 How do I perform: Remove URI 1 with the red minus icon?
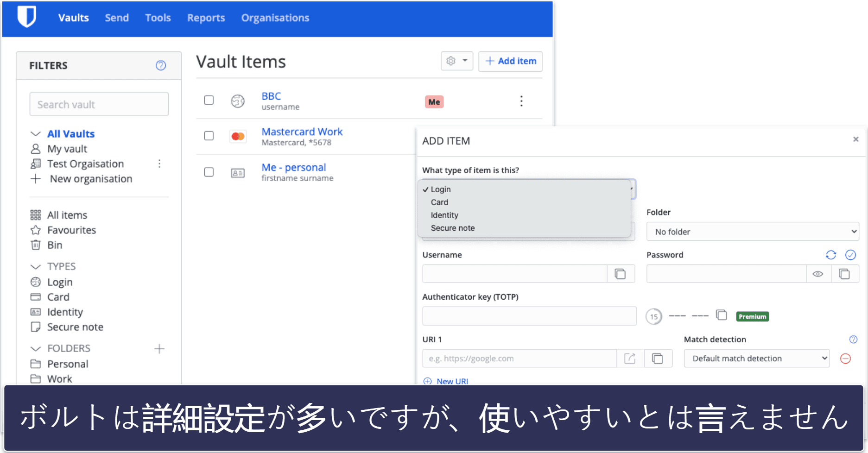coord(846,359)
